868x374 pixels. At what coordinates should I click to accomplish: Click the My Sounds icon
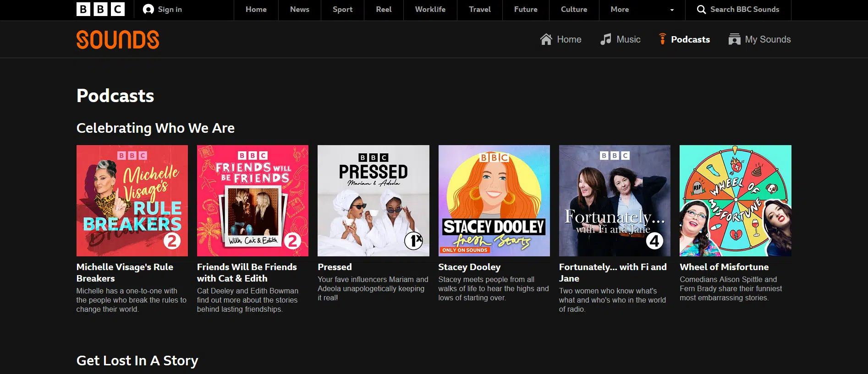point(735,39)
